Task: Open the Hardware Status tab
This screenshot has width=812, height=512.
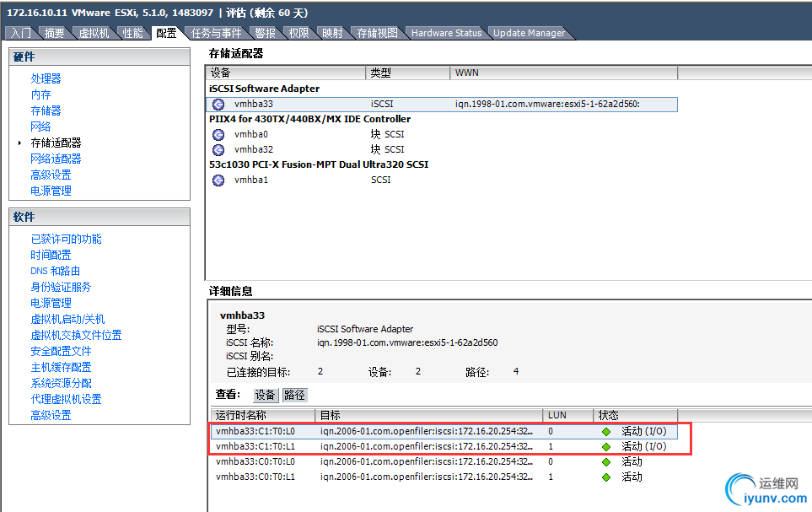Action: click(x=446, y=33)
